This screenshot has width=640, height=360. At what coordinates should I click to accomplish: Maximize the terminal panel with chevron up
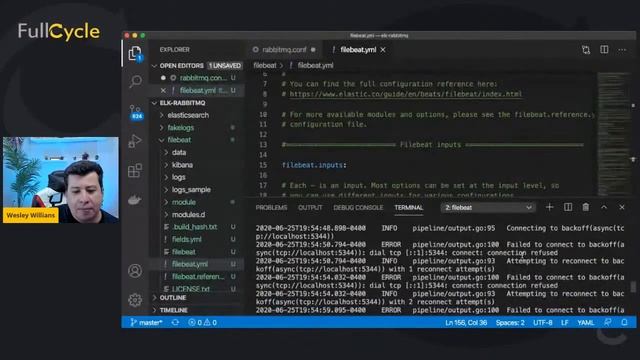click(604, 207)
